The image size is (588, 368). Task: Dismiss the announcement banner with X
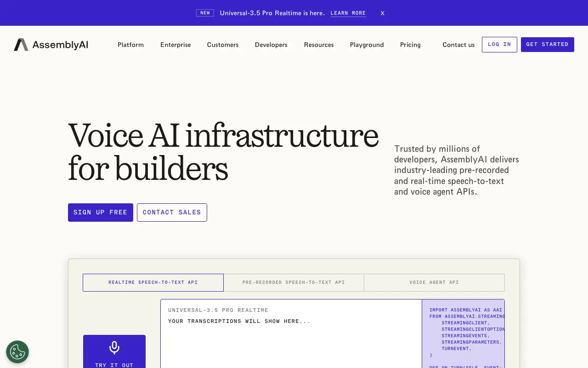tap(382, 13)
